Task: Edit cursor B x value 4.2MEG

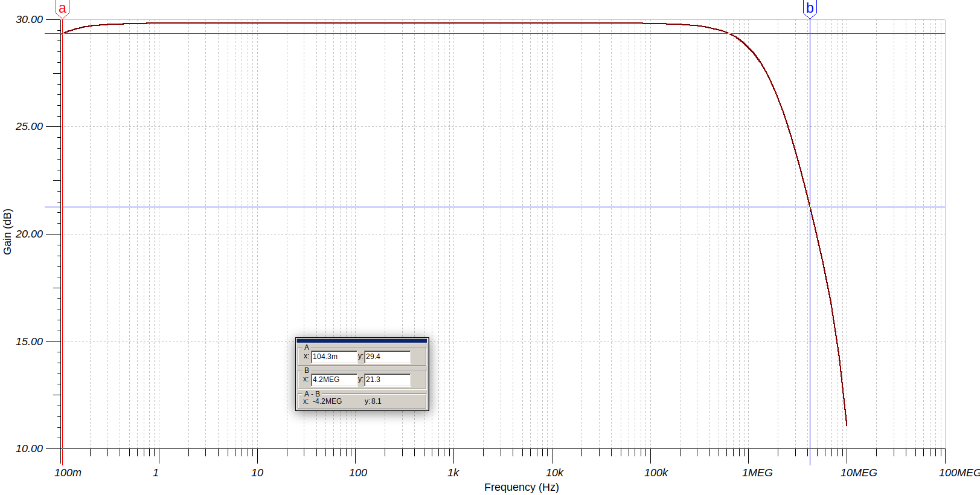Action: coord(334,380)
